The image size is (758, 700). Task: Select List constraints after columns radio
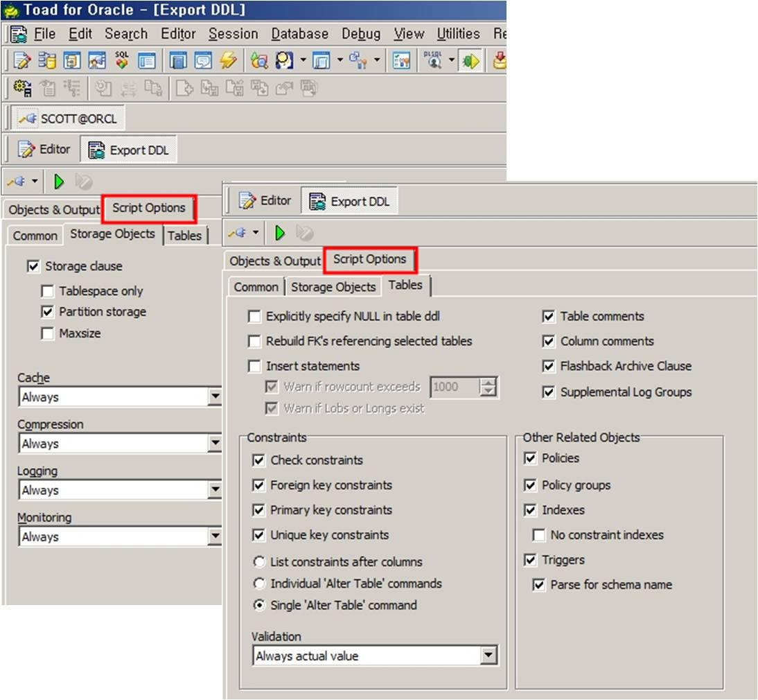click(x=259, y=562)
